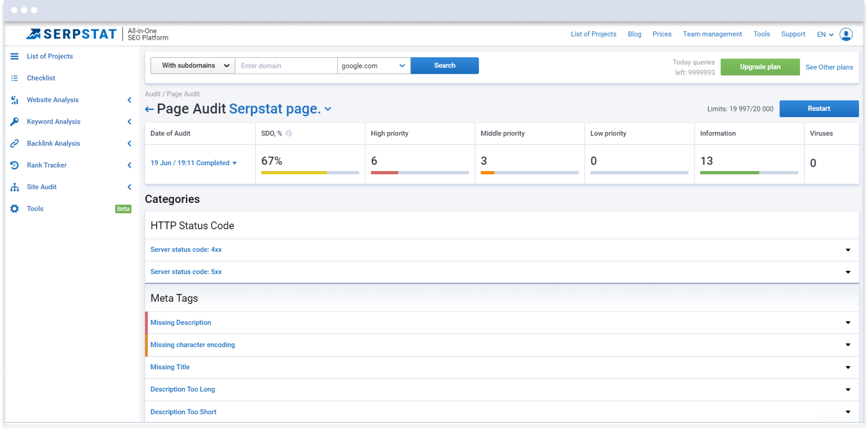
Task: Expand the Rank Tracker sidebar section
Action: tap(129, 165)
